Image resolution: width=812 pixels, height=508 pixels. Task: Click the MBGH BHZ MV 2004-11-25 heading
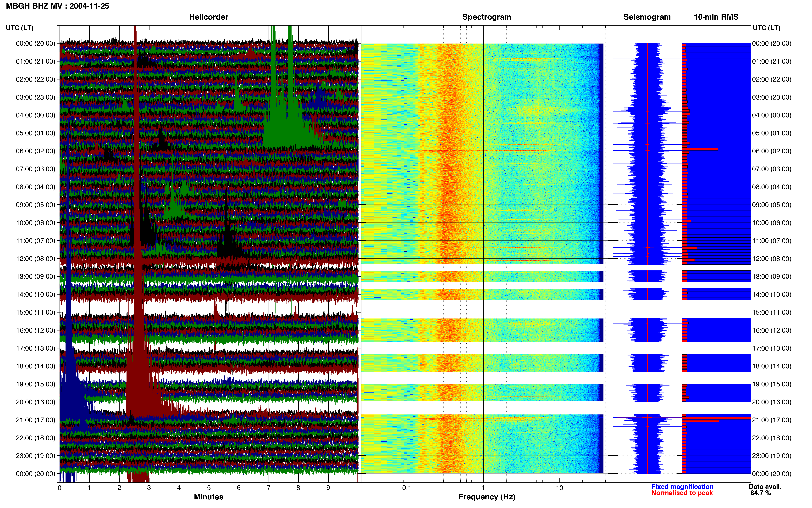click(57, 6)
